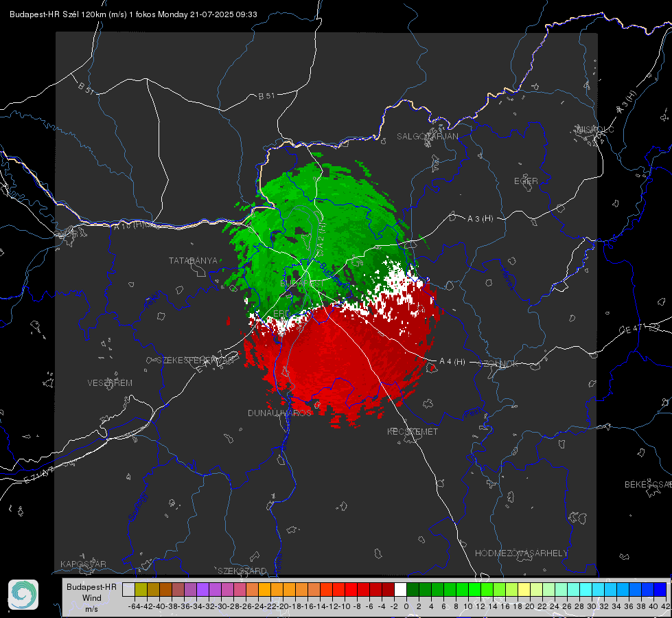Click the Budapest-HR Wind m/s legend title
The image size is (672, 618).
pos(91,598)
